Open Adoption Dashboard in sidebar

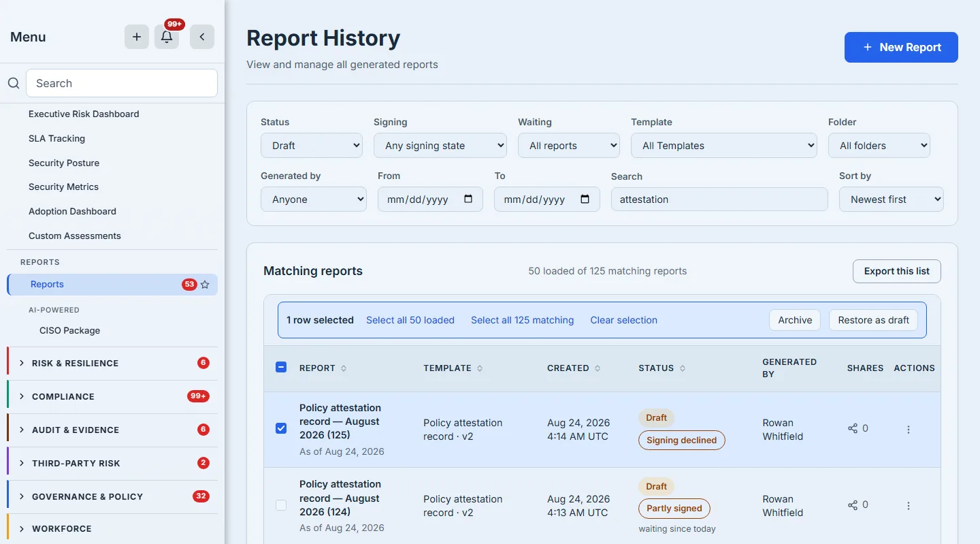tap(72, 211)
